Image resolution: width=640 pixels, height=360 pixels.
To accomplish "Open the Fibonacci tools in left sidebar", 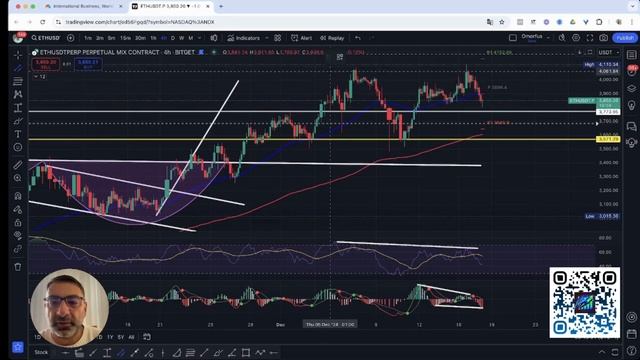I will pos(18,81).
